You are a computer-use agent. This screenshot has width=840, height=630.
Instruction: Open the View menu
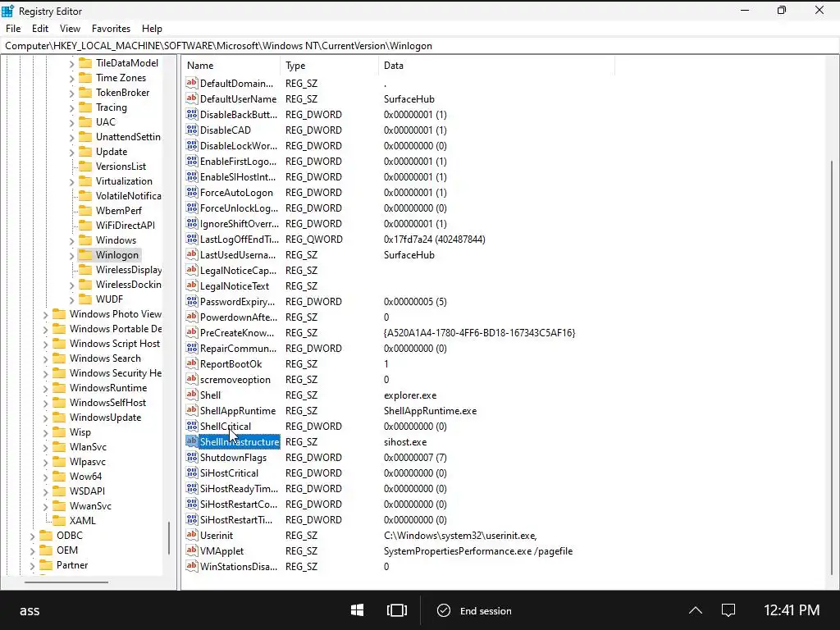(71, 29)
